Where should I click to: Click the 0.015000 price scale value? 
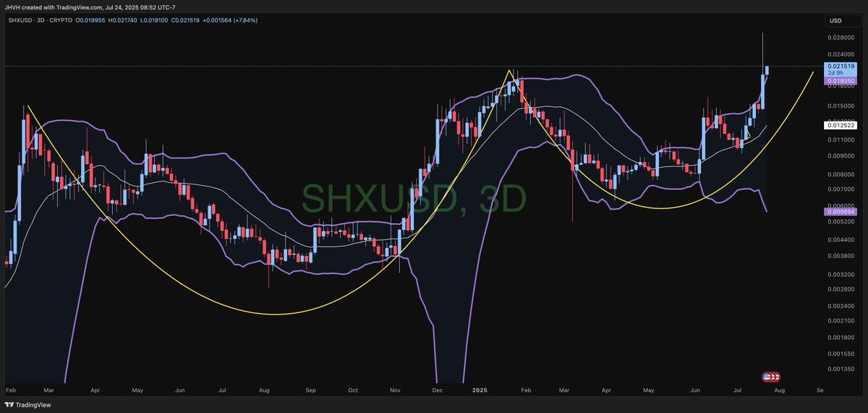[841, 106]
